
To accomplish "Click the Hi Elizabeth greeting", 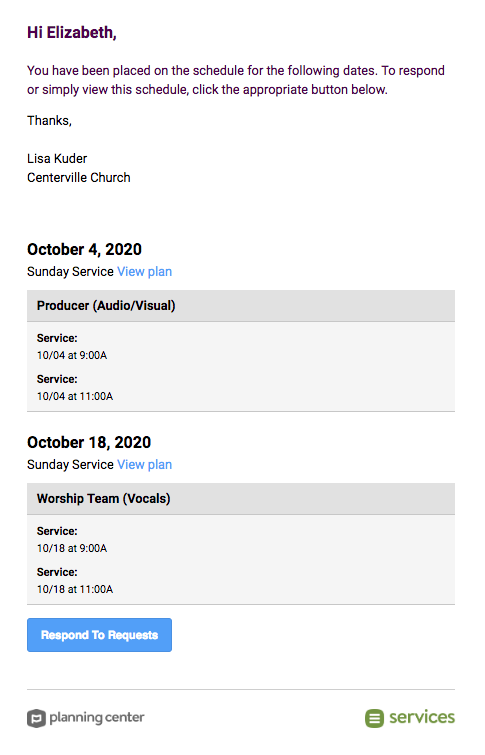I will [x=72, y=33].
